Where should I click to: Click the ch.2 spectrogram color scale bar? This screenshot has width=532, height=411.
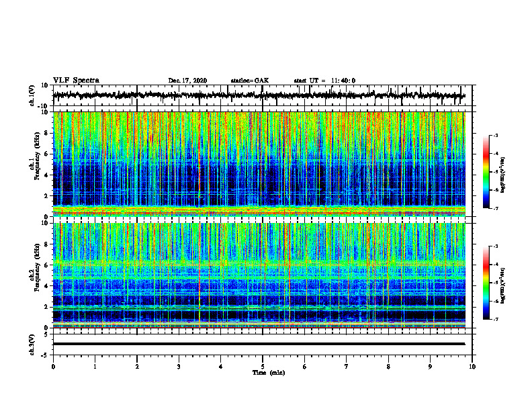[x=486, y=283]
